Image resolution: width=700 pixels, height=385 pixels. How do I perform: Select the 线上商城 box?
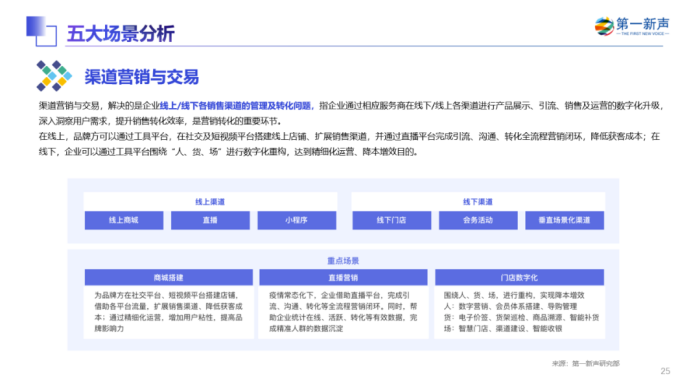click(124, 220)
